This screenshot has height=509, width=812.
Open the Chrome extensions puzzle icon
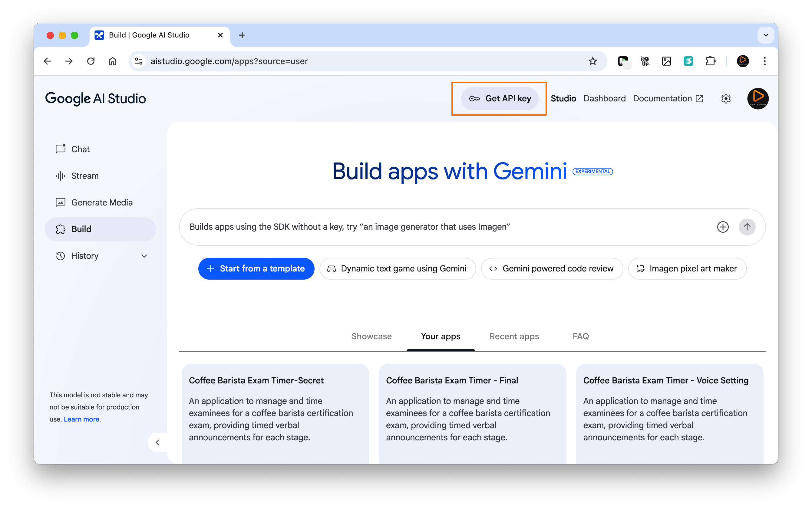pyautogui.click(x=710, y=61)
